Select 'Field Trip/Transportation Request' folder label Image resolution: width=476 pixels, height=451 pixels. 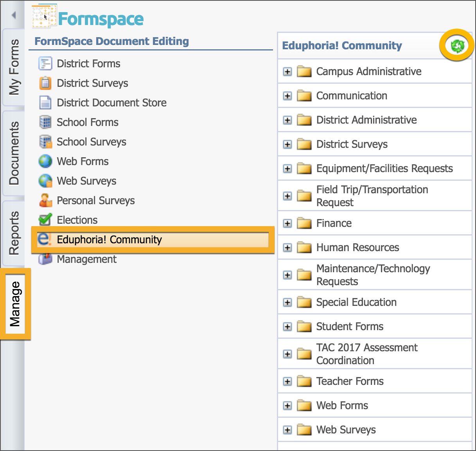point(372,196)
